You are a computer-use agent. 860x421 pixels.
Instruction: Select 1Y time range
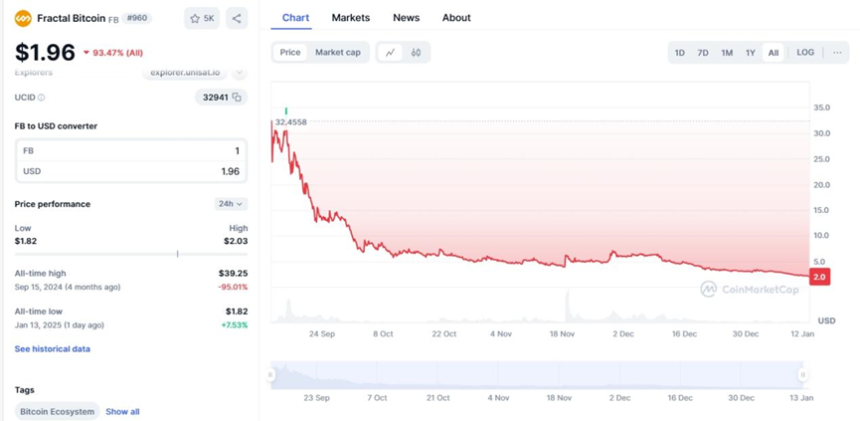click(x=750, y=53)
